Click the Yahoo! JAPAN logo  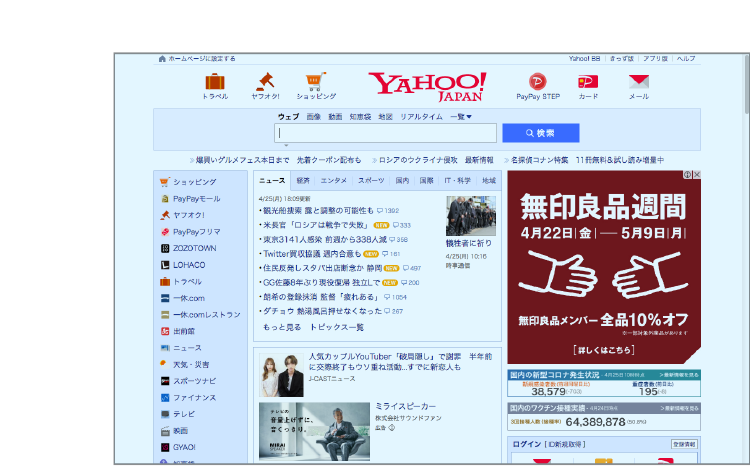(428, 87)
